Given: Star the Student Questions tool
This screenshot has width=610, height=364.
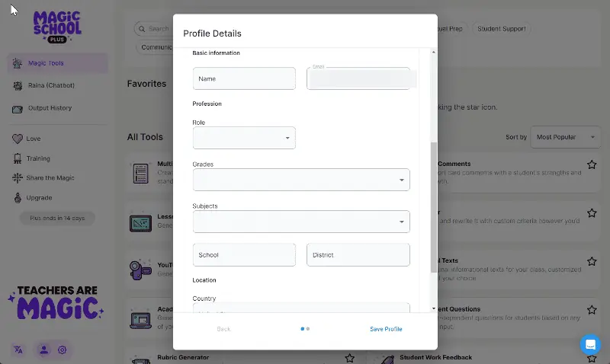Looking at the screenshot, I should click(592, 310).
